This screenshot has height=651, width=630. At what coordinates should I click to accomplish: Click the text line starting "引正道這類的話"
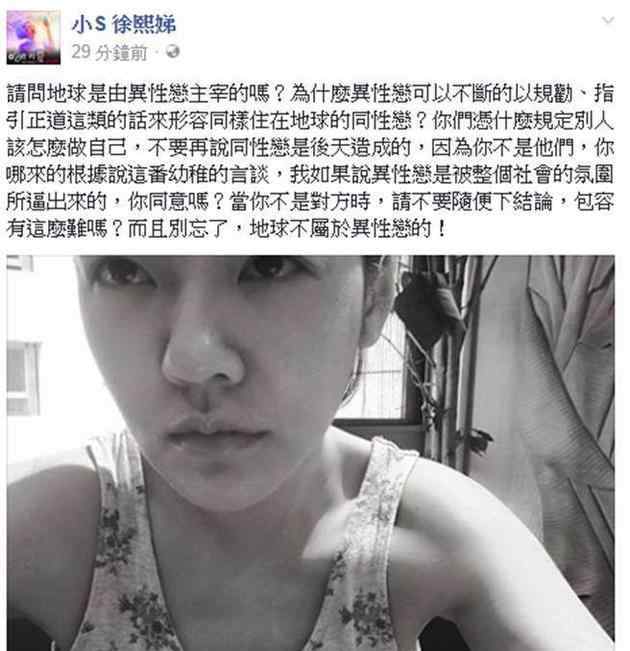click(311, 120)
